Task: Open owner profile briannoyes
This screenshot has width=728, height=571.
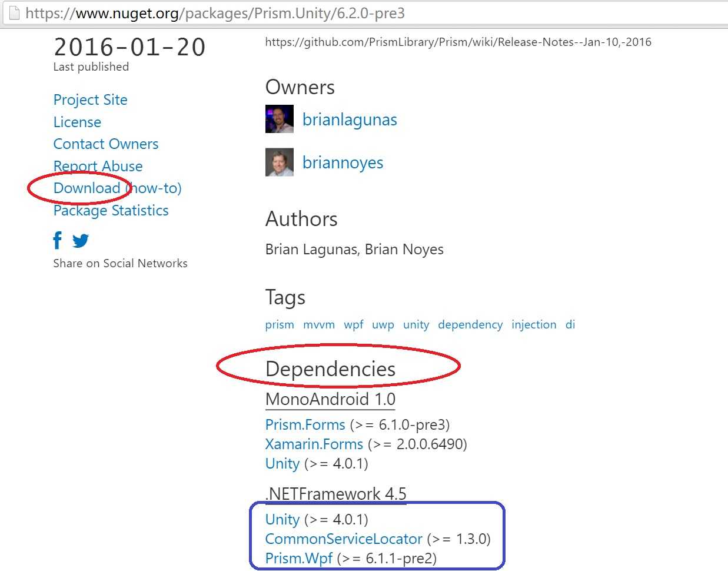Action: click(x=343, y=162)
